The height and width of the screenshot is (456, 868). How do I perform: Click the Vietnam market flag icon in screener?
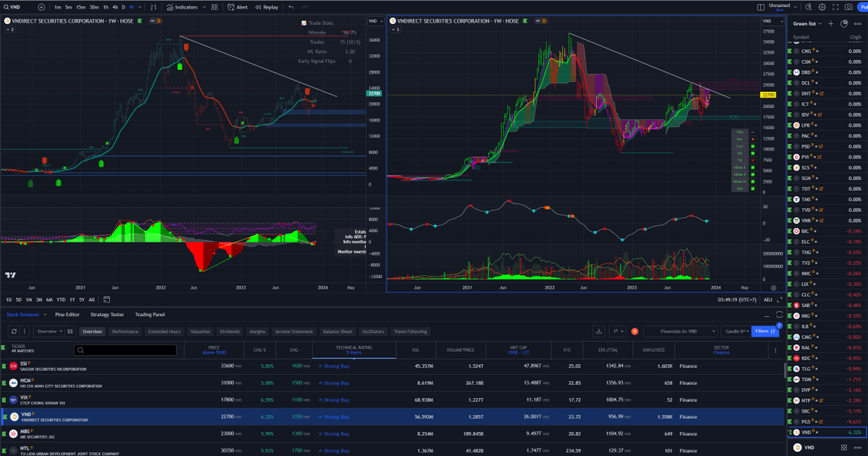pos(634,332)
